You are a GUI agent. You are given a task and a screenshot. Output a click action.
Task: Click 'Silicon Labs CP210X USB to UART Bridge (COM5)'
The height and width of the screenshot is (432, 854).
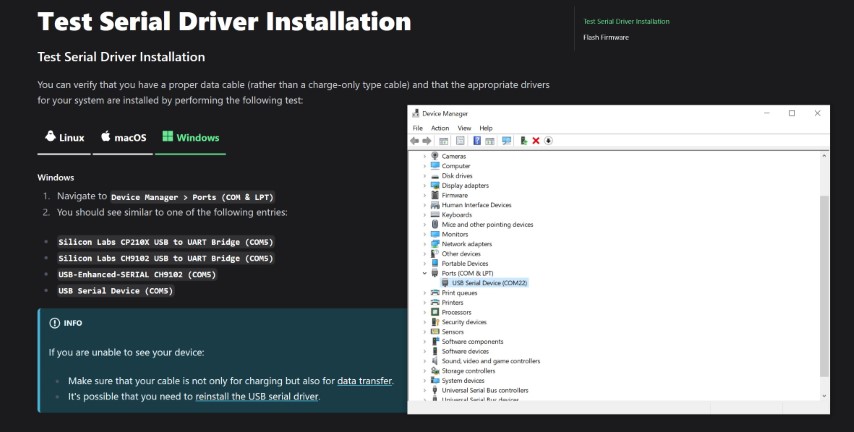pyautogui.click(x=166, y=242)
